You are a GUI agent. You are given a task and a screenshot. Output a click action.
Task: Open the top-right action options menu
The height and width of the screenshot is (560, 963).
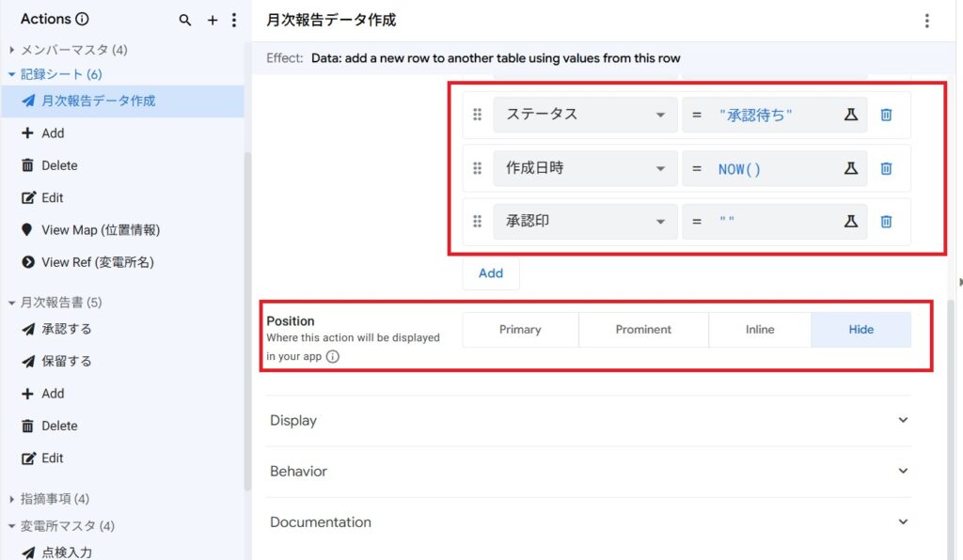coord(927,21)
